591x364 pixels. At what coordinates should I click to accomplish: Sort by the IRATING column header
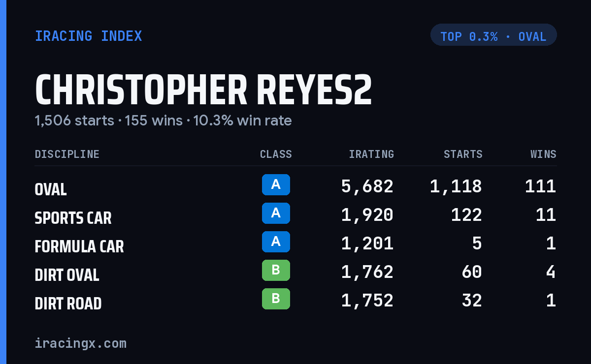click(371, 154)
